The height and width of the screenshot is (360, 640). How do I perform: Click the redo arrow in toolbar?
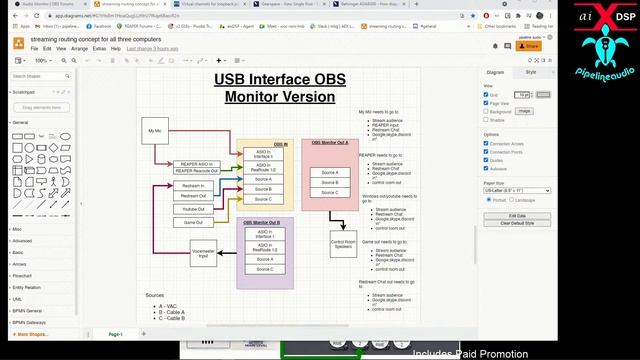click(x=98, y=60)
